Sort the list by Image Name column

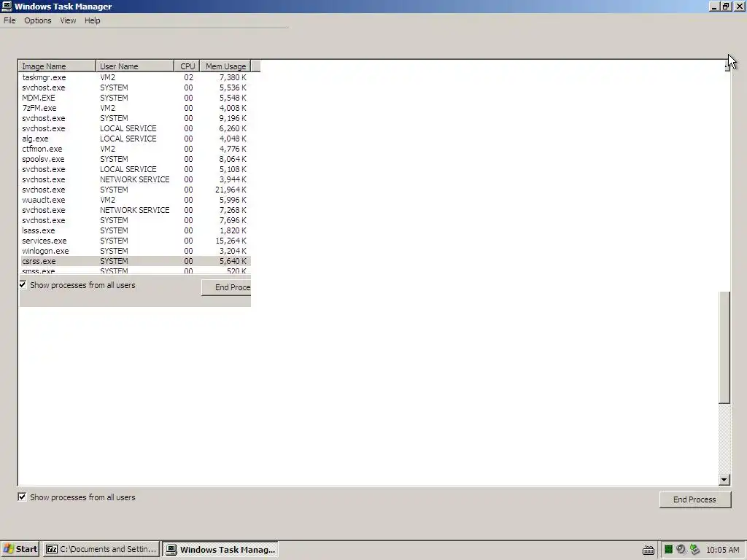click(57, 66)
